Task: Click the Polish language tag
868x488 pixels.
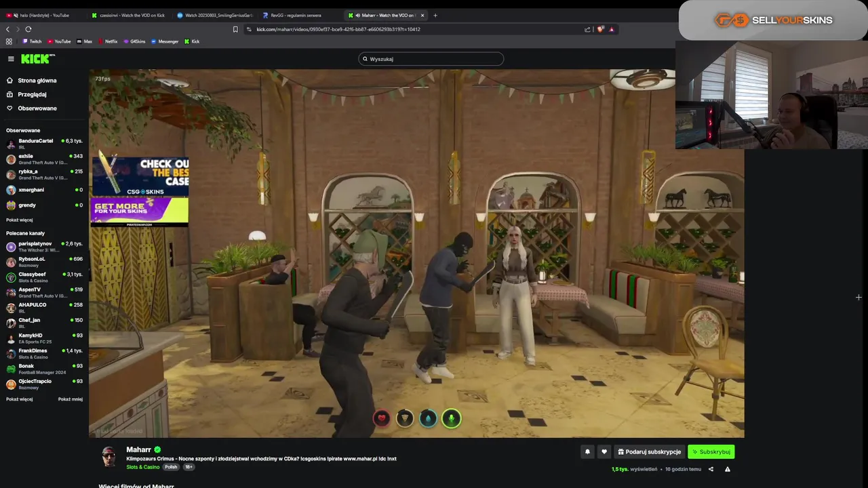Action: pos(171,467)
